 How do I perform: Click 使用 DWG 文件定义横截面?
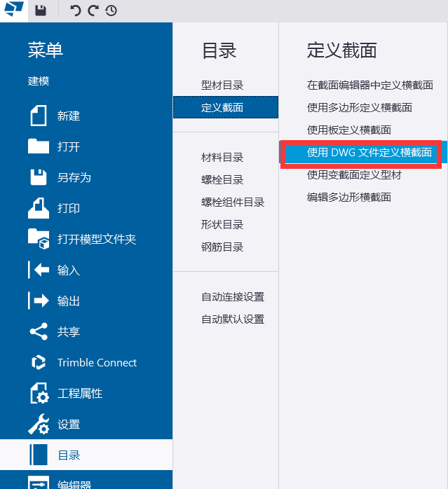click(x=363, y=152)
